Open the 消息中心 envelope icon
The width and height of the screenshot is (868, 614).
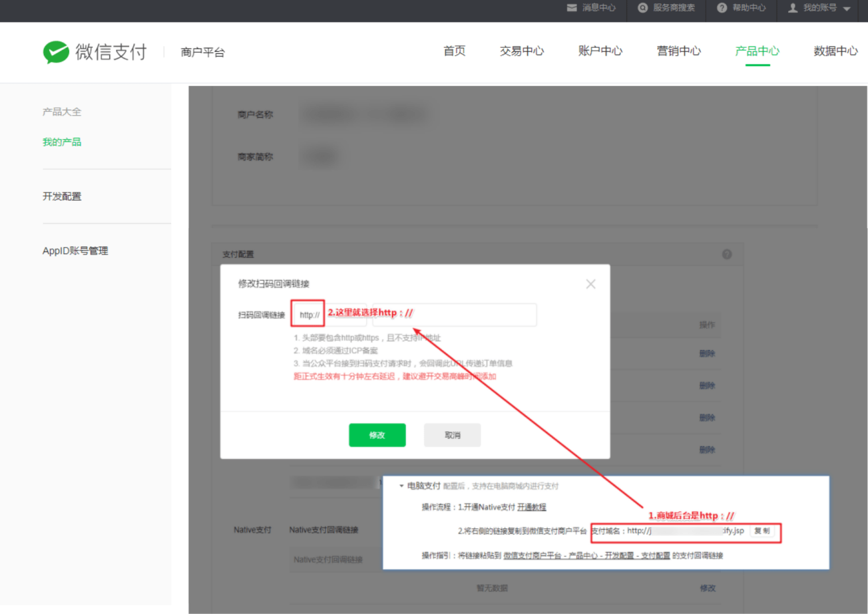pyautogui.click(x=572, y=8)
